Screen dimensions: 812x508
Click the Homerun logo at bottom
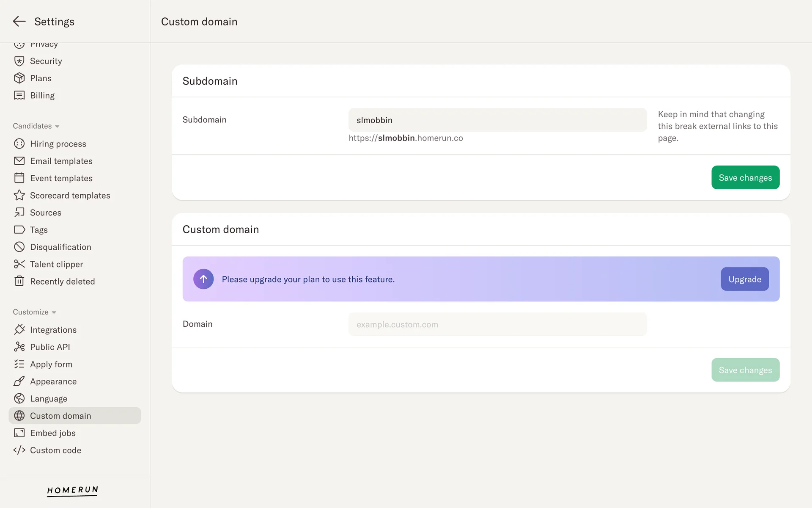(72, 490)
